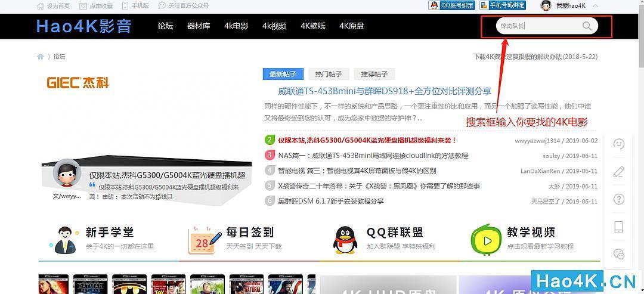Click the mobile phone sidebar icon
The width and height of the screenshot is (644, 294).
point(618,227)
